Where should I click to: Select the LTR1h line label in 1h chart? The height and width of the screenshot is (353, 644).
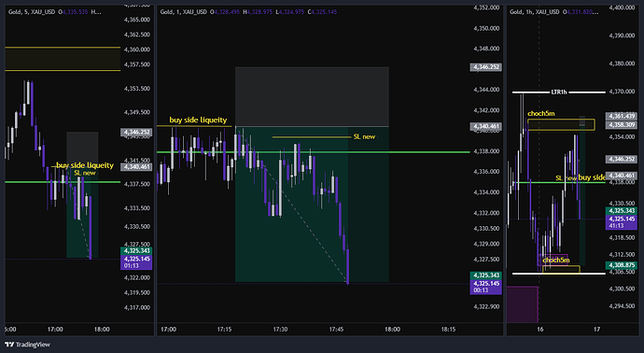[558, 92]
